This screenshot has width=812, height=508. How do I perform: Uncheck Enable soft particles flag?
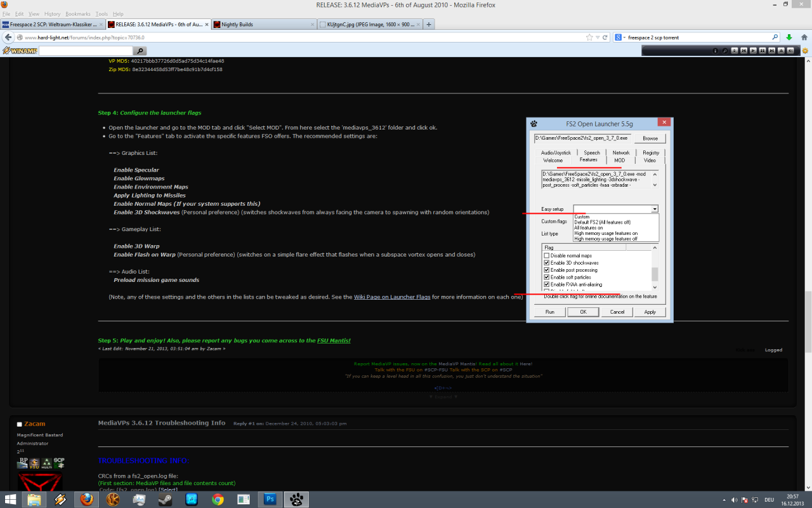point(547,277)
